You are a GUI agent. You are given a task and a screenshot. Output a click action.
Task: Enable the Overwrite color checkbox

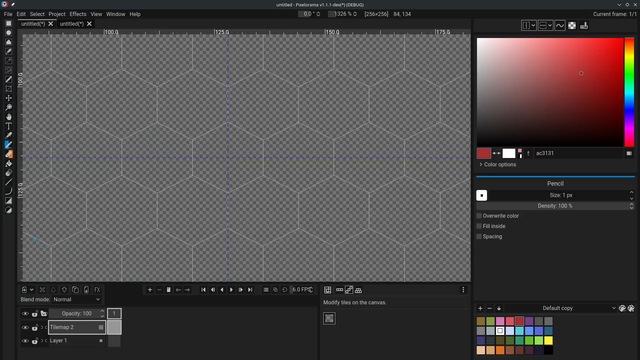(x=479, y=216)
